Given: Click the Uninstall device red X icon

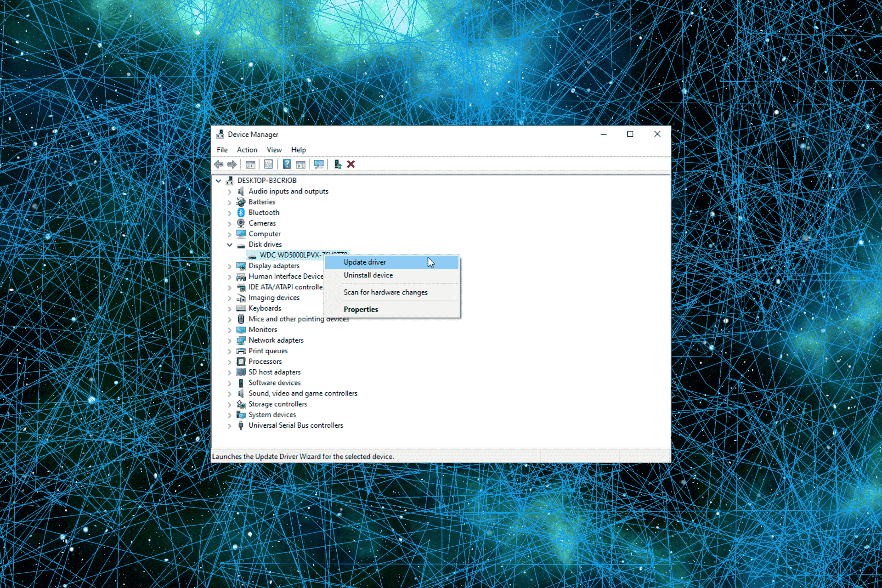Looking at the screenshot, I should point(351,164).
